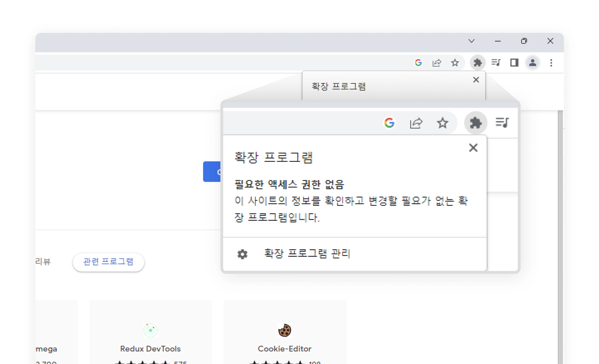Toggle the side panel icon
The width and height of the screenshot is (599, 364).
514,63
